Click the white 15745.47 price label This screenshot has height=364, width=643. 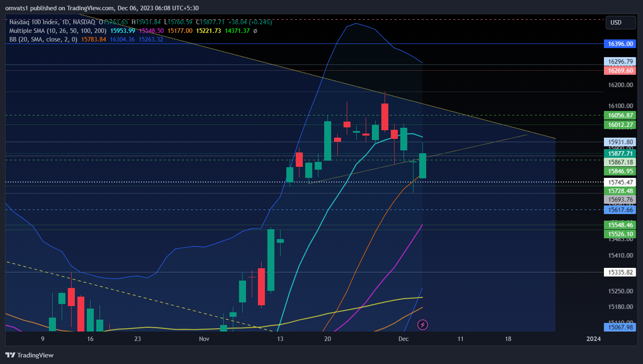pyautogui.click(x=620, y=182)
